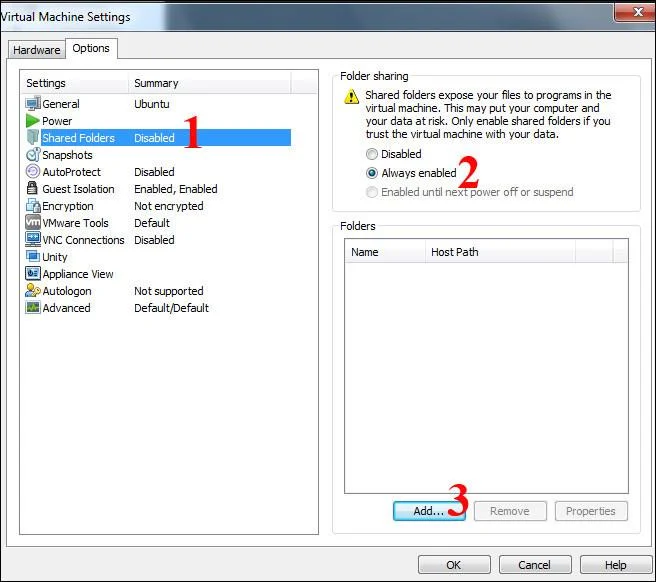Select the VMware Tools row label
The image size is (656, 582).
point(75,223)
